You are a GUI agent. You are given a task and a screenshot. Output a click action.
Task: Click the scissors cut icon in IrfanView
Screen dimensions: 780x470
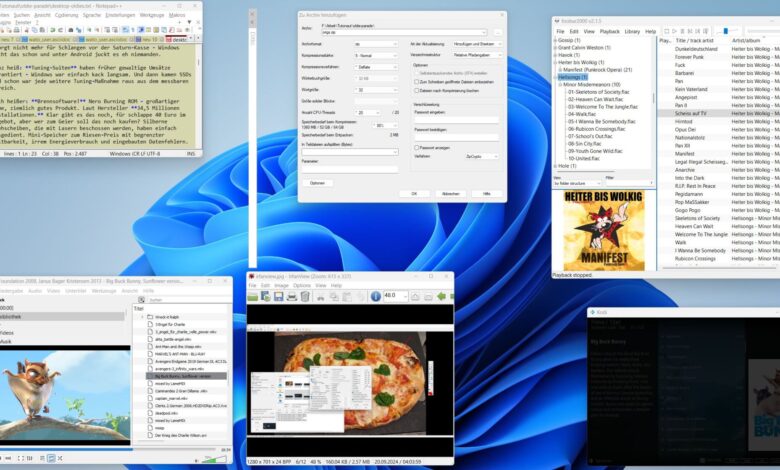320,297
